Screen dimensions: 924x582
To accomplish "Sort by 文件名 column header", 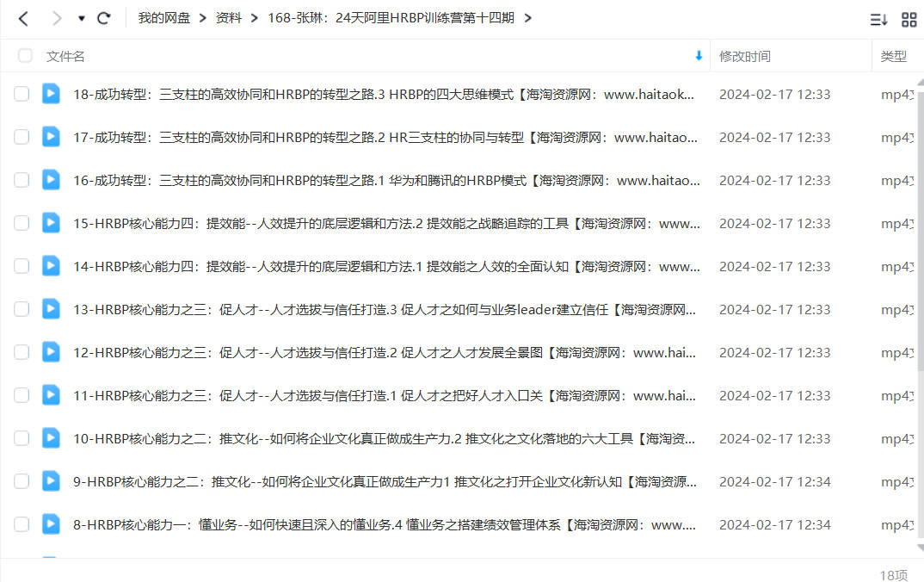I will click(65, 57).
